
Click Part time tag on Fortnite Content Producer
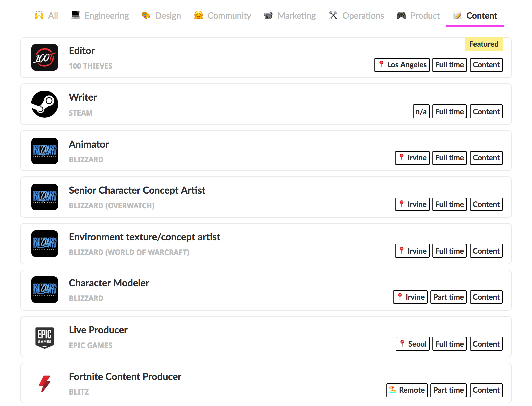tap(448, 390)
